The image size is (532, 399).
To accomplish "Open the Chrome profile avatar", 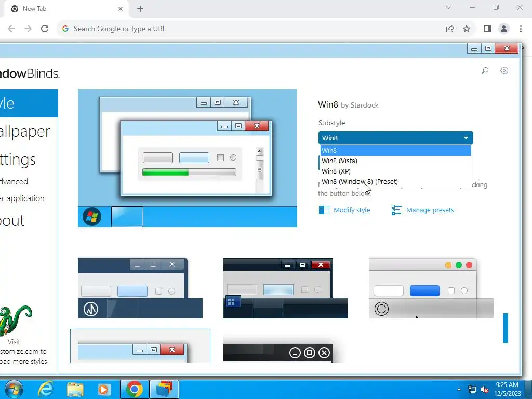I will coord(504,29).
